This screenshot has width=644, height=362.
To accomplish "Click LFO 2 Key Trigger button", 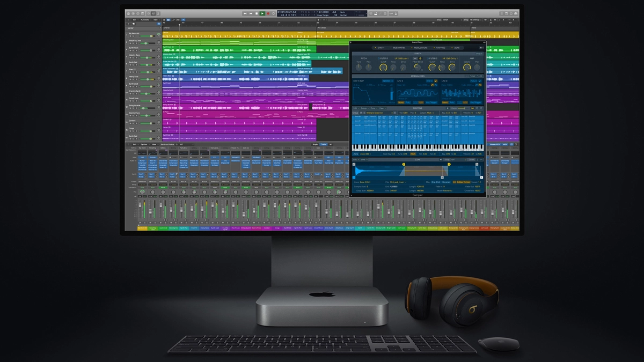I will coord(431,102).
